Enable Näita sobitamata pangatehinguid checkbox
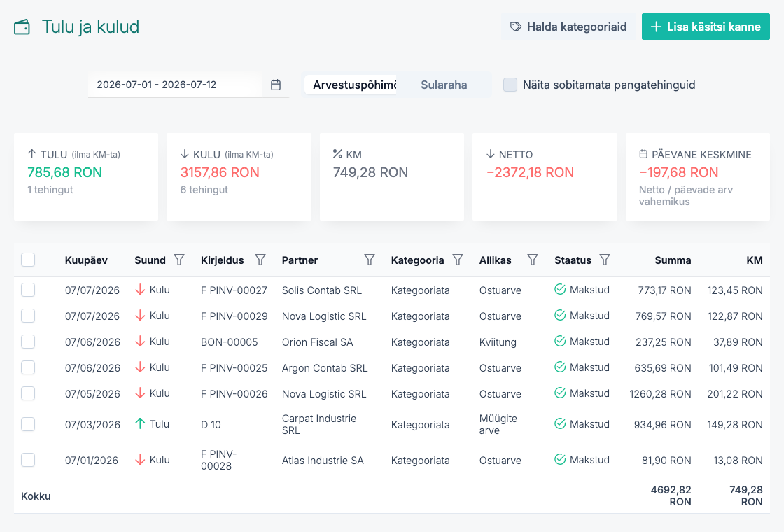784x532 pixels. [x=510, y=85]
